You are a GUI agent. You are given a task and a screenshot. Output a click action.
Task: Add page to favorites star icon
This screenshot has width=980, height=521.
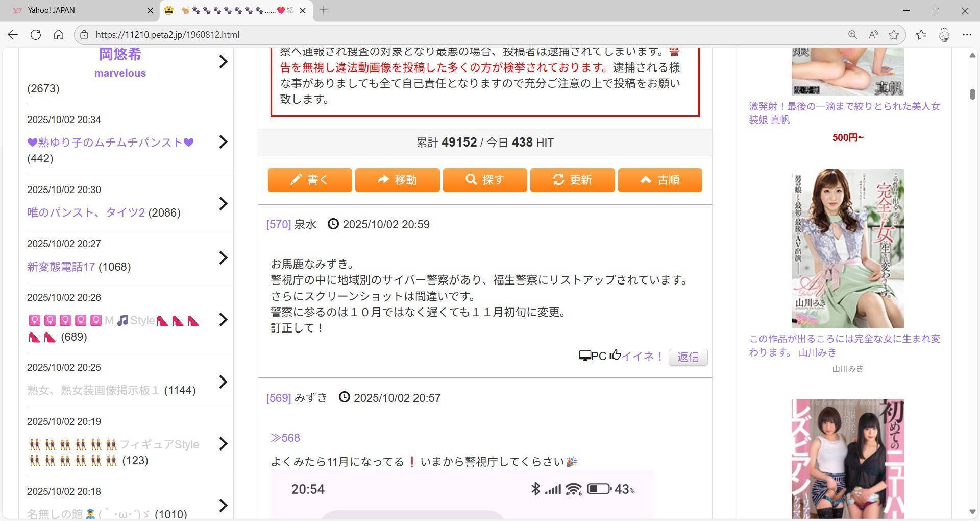[x=894, y=35]
